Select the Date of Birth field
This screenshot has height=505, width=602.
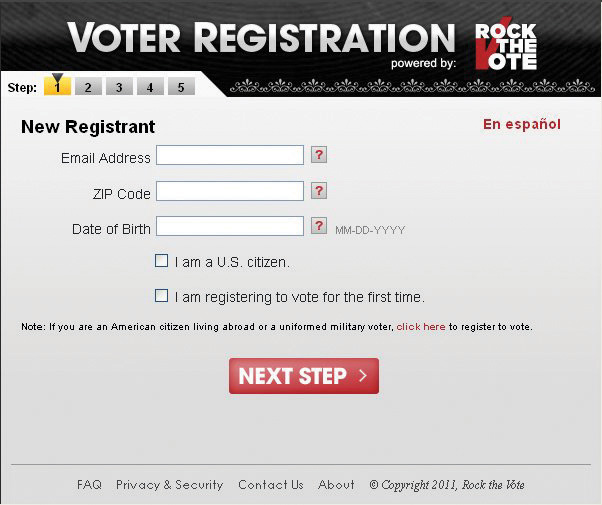coord(230,226)
